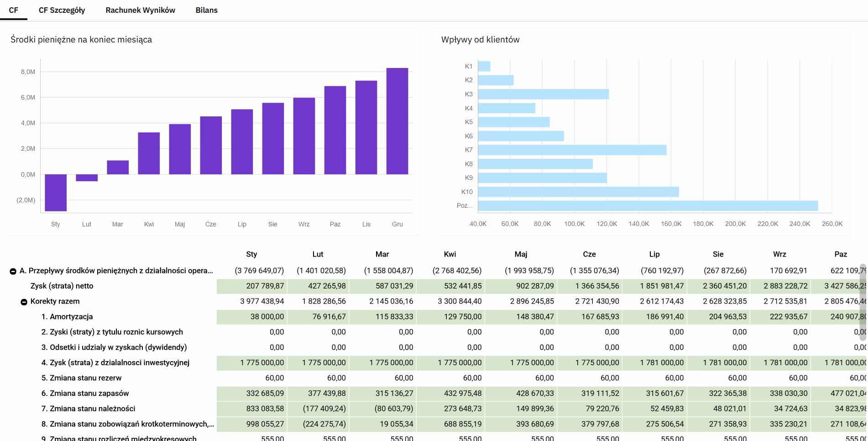Select the CF tab

click(13, 10)
